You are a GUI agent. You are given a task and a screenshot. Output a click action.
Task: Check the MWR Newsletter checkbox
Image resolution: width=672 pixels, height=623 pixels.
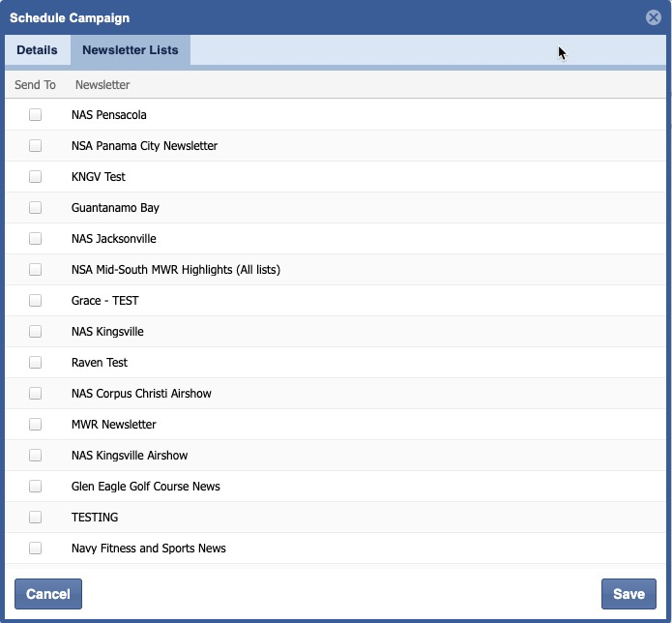click(x=36, y=425)
